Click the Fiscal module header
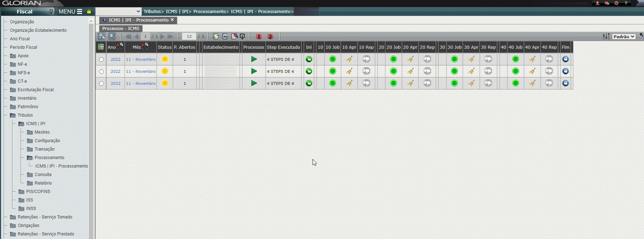The height and width of the screenshot is (239, 644). [x=25, y=12]
